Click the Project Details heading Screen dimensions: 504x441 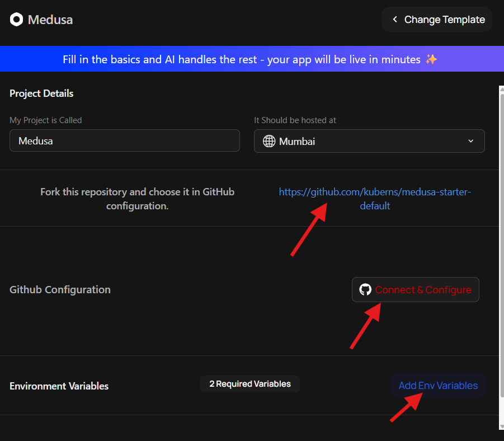coord(41,93)
